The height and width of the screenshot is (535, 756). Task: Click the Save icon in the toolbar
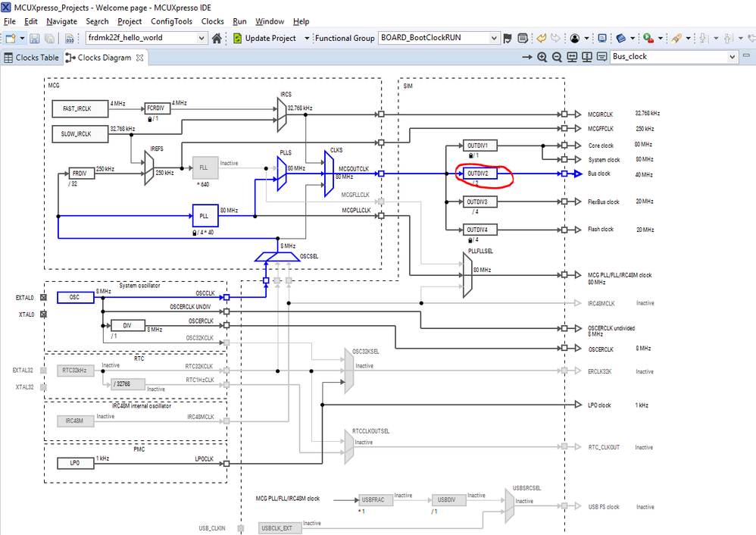[x=34, y=38]
